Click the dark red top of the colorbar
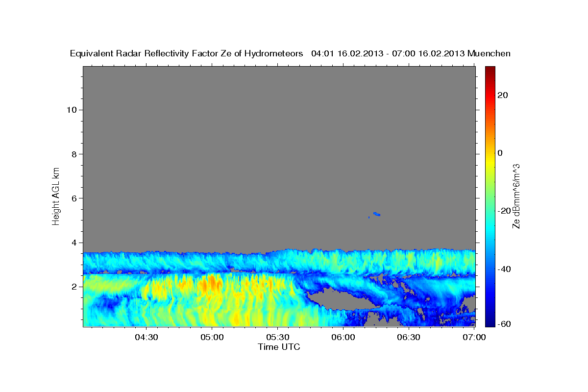Screen dimensions: 588x392 pos(490,70)
